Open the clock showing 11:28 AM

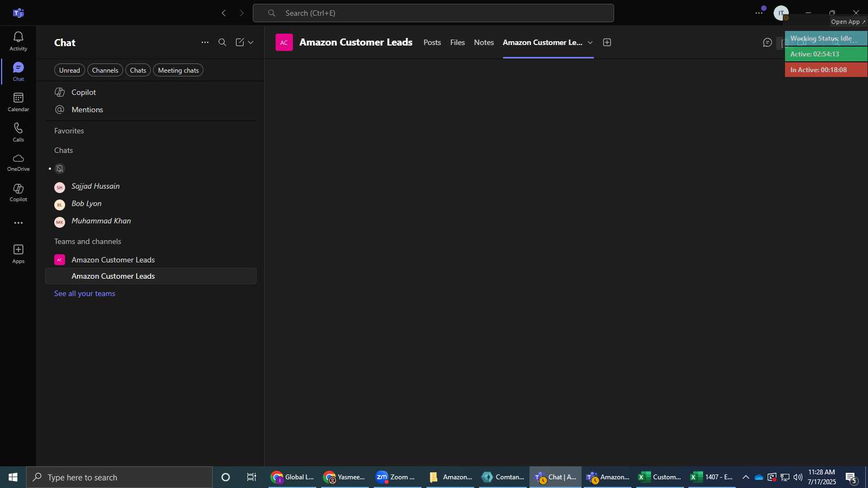click(821, 477)
